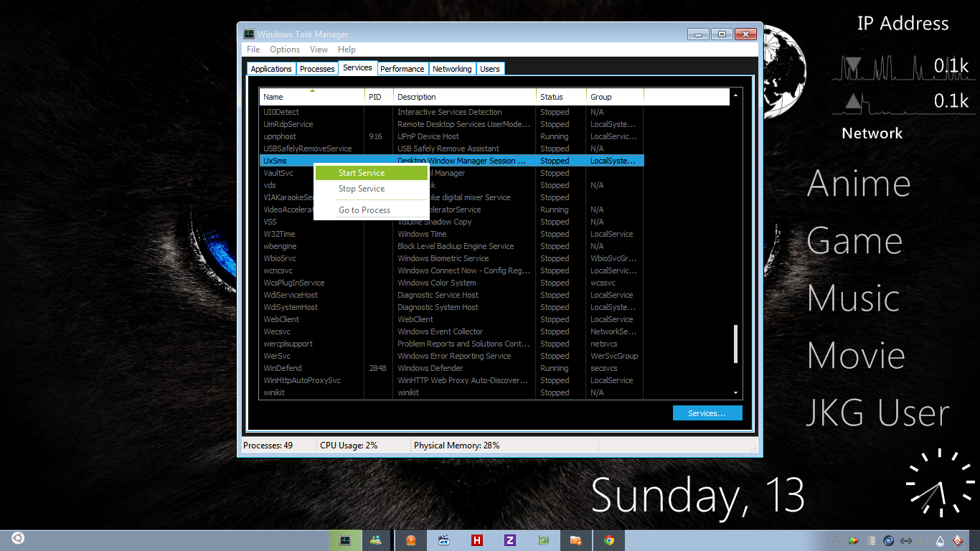Select the W32Time service row
Image resolution: width=980 pixels, height=551 pixels.
point(451,234)
